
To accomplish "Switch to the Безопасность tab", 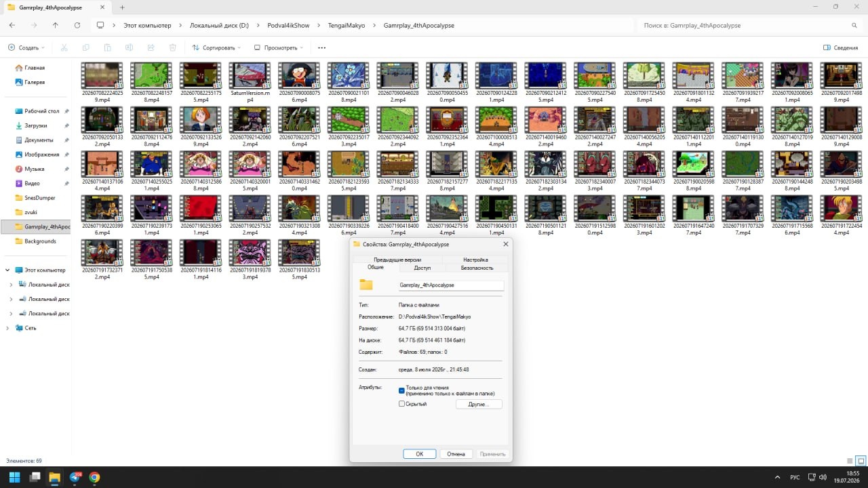I will tap(477, 268).
